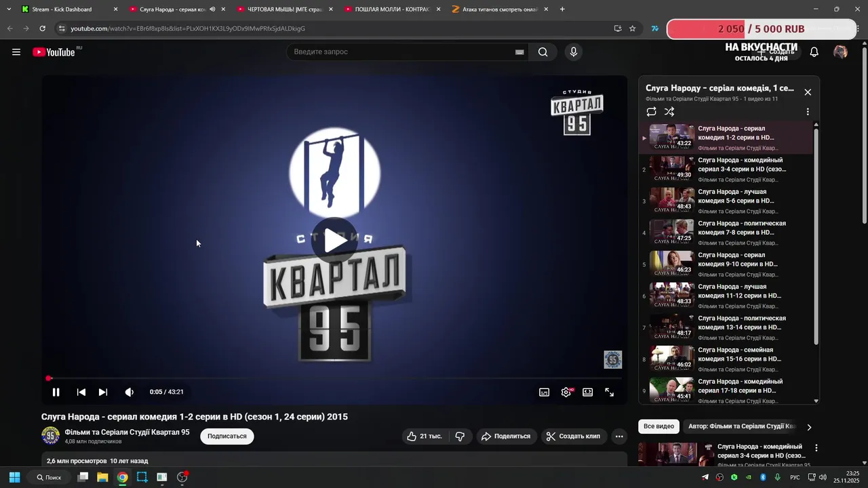
Task: Open playlist item 13-14 серии
Action: tap(726, 328)
